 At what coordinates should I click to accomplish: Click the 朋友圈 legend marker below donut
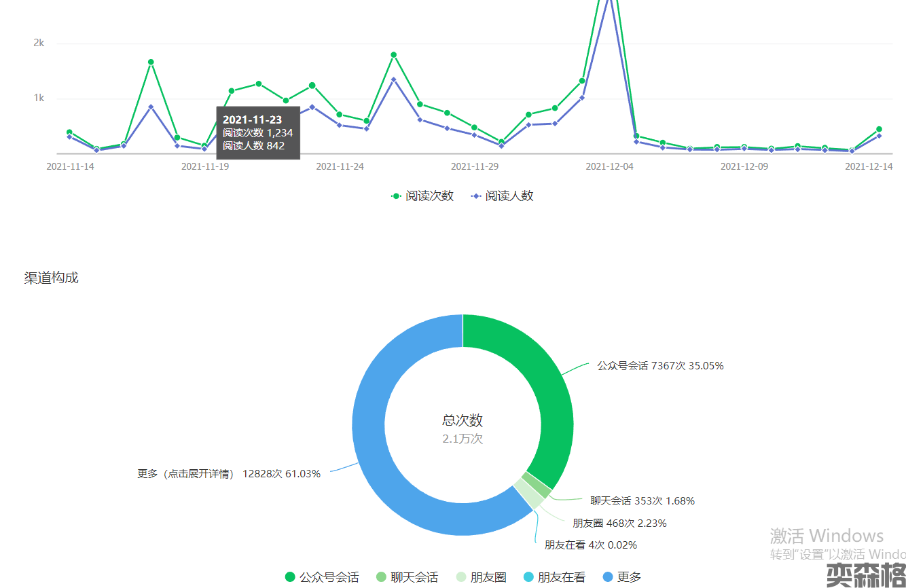[x=461, y=577]
